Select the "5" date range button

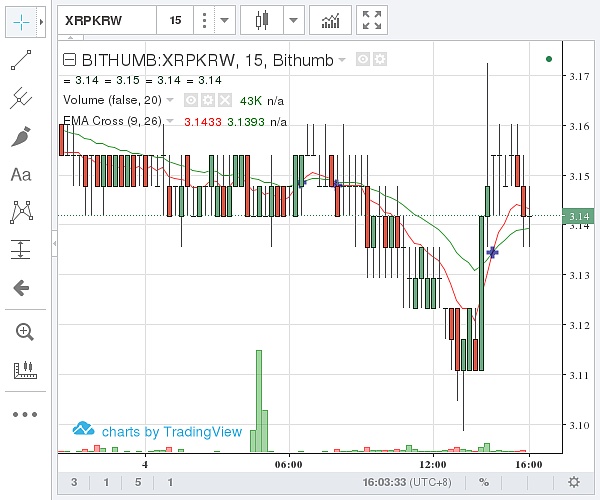pos(139,482)
